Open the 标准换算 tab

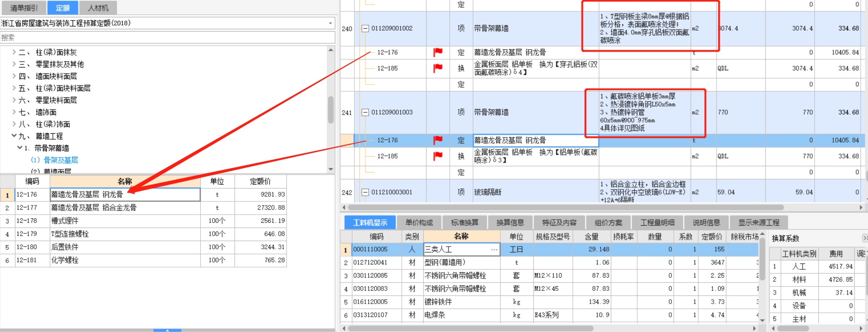pyautogui.click(x=465, y=222)
